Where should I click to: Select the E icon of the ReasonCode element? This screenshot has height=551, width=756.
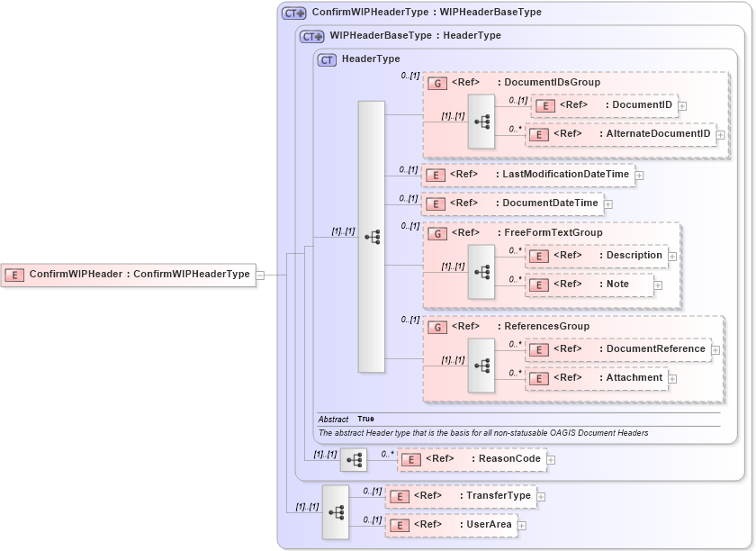[x=410, y=459]
